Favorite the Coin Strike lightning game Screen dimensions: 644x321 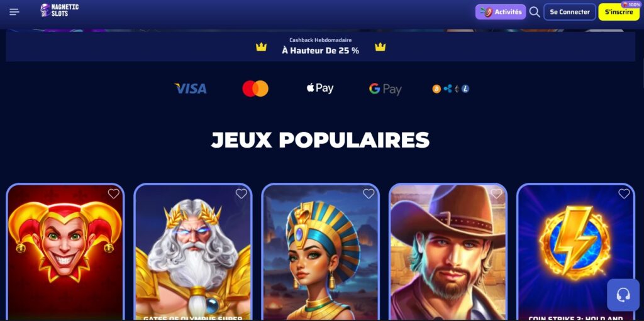624,193
